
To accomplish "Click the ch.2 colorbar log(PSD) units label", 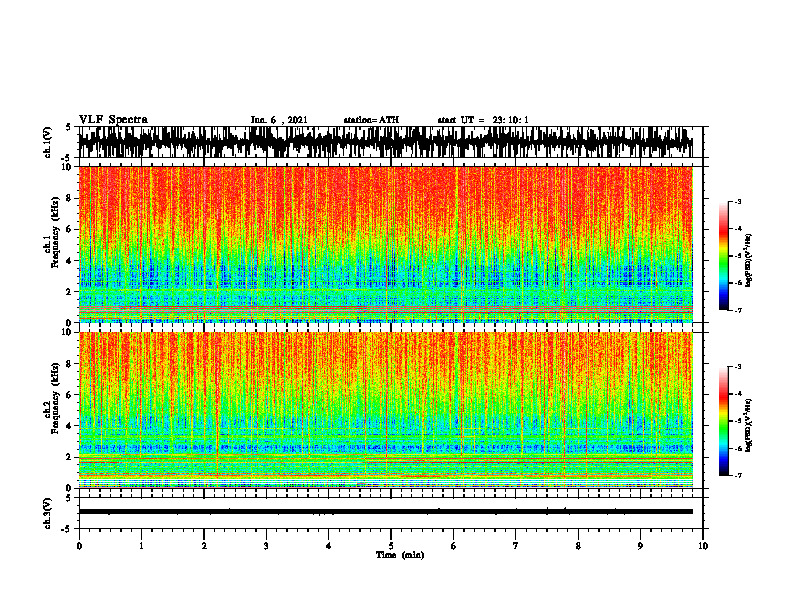I will pos(749,426).
